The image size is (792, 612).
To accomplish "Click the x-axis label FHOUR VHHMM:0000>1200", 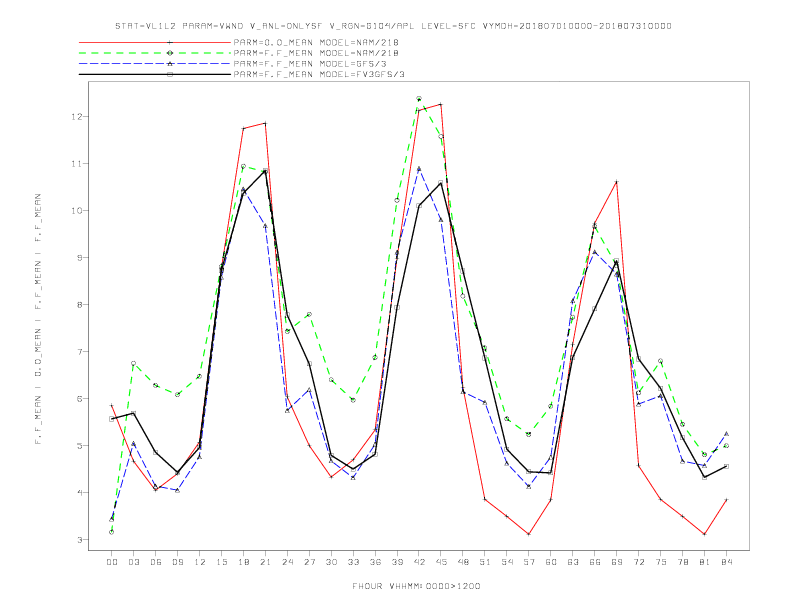I will 416,586.
